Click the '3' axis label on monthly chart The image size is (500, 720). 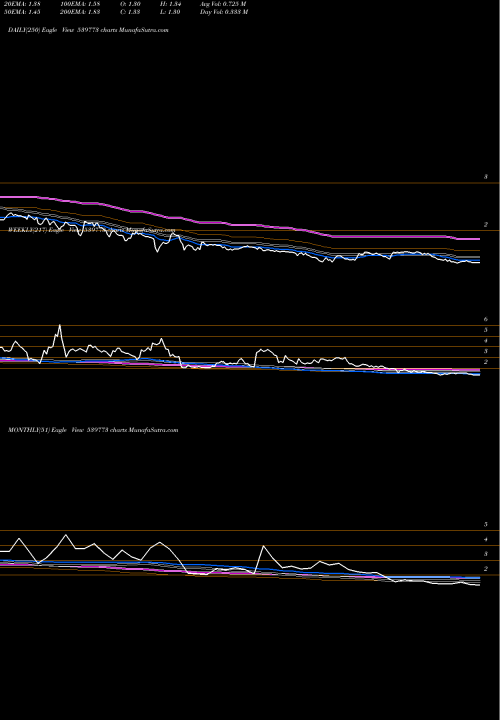[x=486, y=554]
